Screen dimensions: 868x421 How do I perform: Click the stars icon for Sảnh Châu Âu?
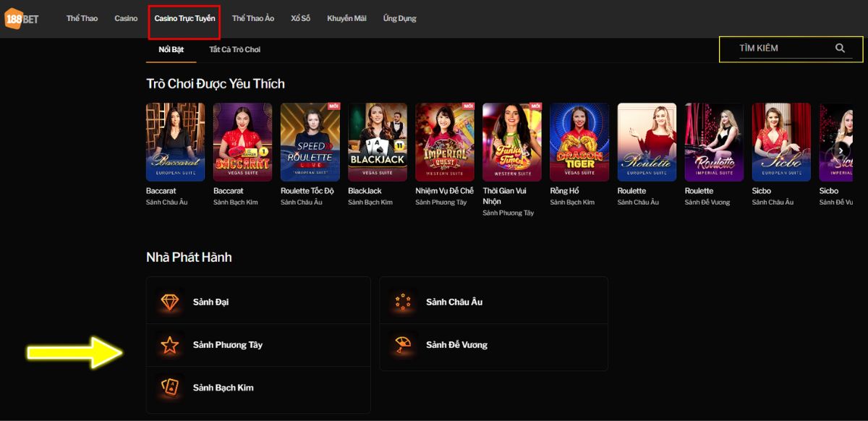403,302
